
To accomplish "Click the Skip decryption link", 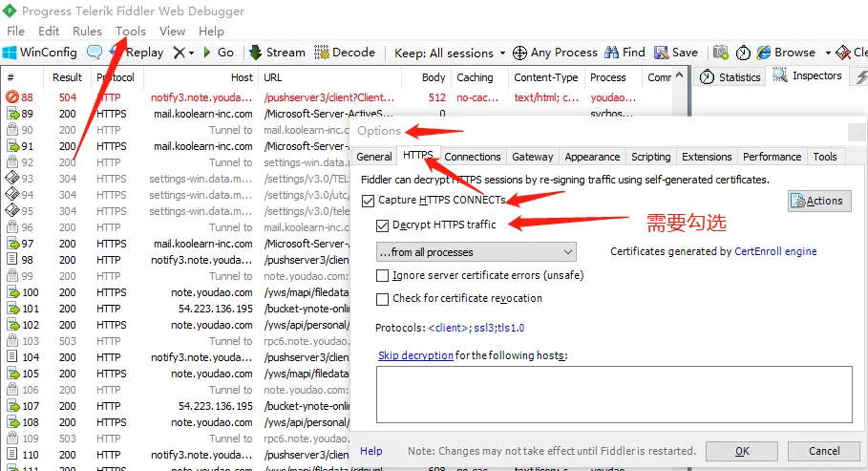I will (x=415, y=355).
